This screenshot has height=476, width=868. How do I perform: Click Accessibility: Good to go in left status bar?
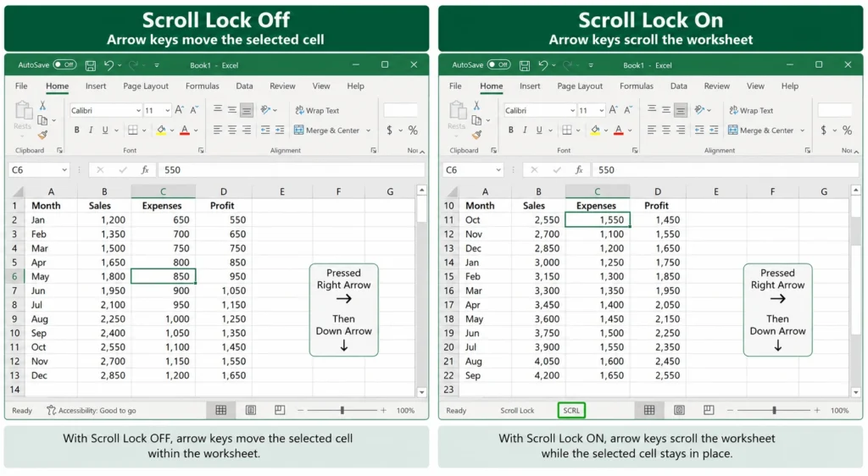tap(92, 410)
